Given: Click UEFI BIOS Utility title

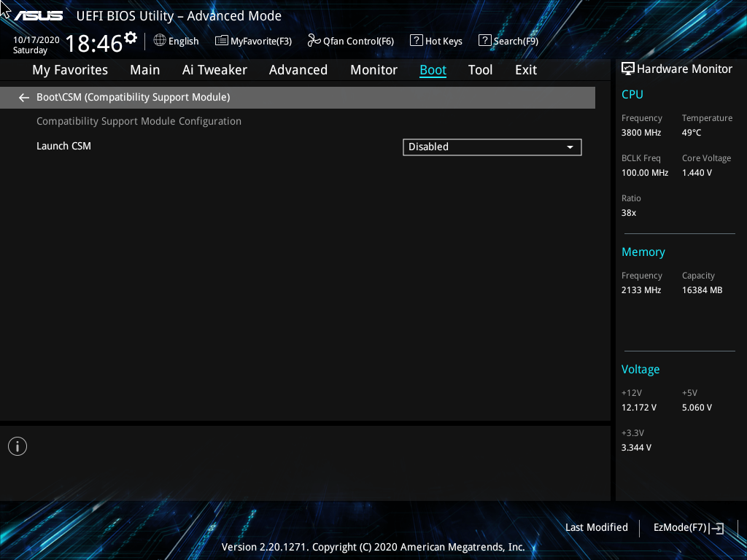Looking at the screenshot, I should pos(179,16).
